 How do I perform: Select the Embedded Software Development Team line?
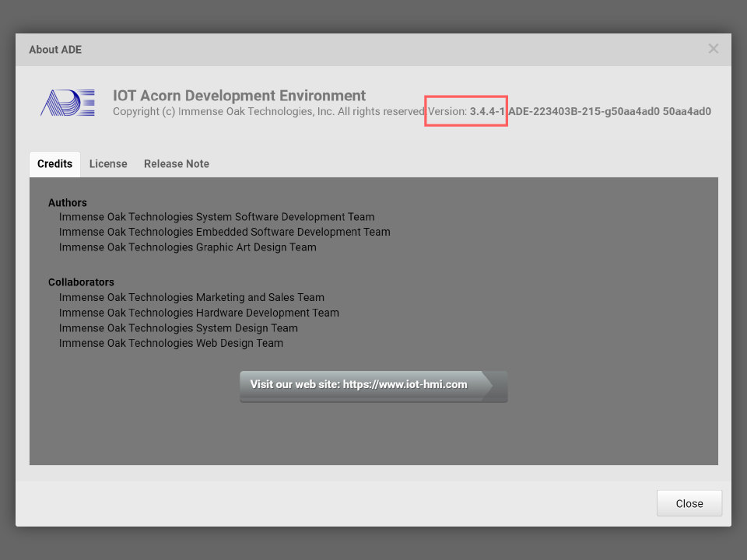point(224,233)
